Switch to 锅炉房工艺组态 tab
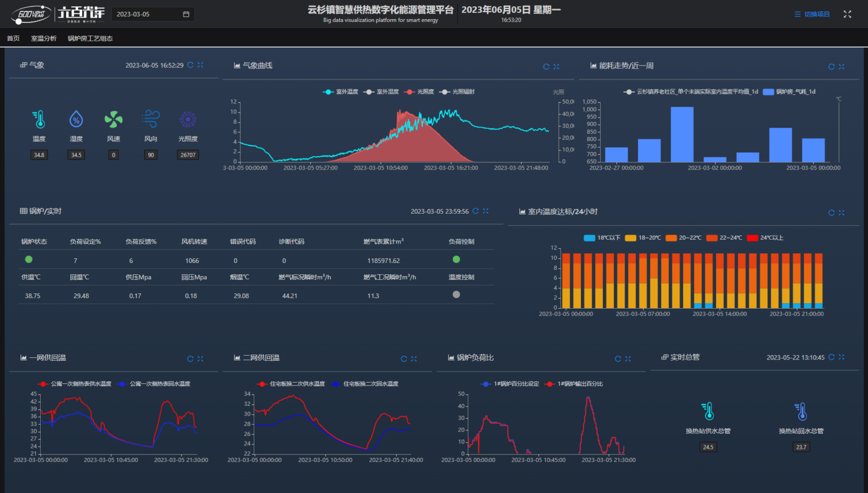The width and height of the screenshot is (868, 493). pyautogui.click(x=90, y=38)
